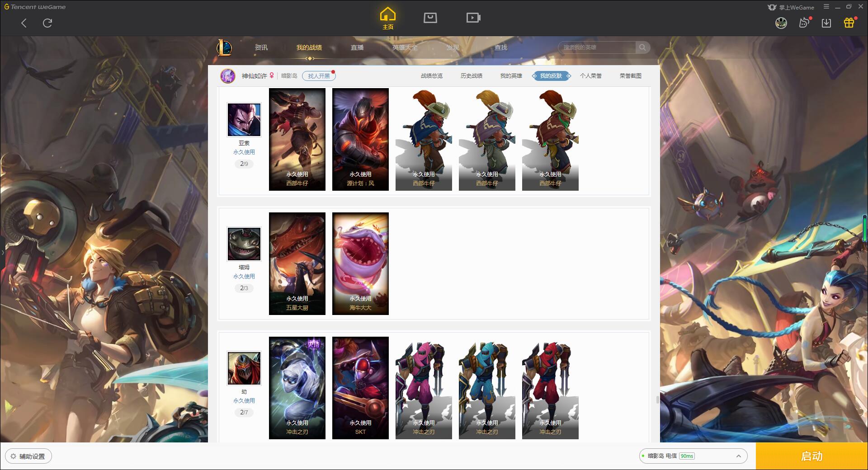Click the skin list scrollbar thumb
The width and height of the screenshot is (868, 470).
(x=658, y=399)
